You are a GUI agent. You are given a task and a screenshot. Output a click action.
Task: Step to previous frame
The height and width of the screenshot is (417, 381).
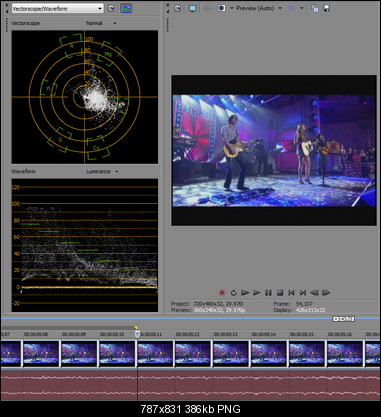(314, 293)
